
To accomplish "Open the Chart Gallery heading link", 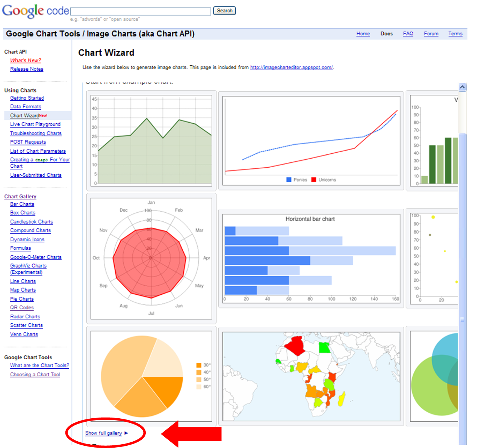I will tap(20, 196).
